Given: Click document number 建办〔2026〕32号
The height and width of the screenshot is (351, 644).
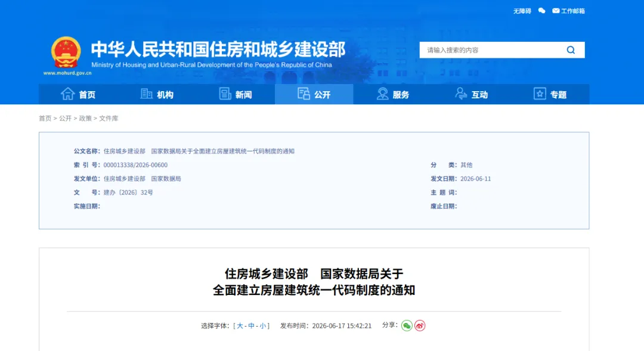Looking at the screenshot, I should [x=128, y=192].
